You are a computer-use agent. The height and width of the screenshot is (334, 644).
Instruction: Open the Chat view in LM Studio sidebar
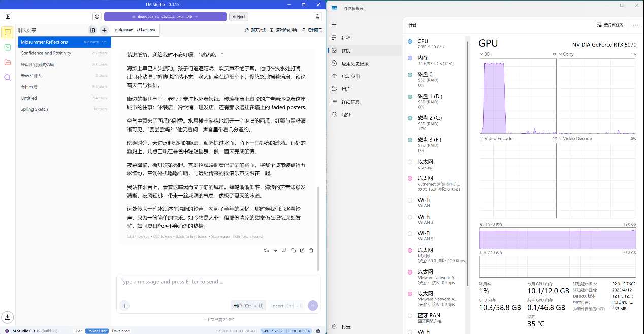pyautogui.click(x=7, y=33)
